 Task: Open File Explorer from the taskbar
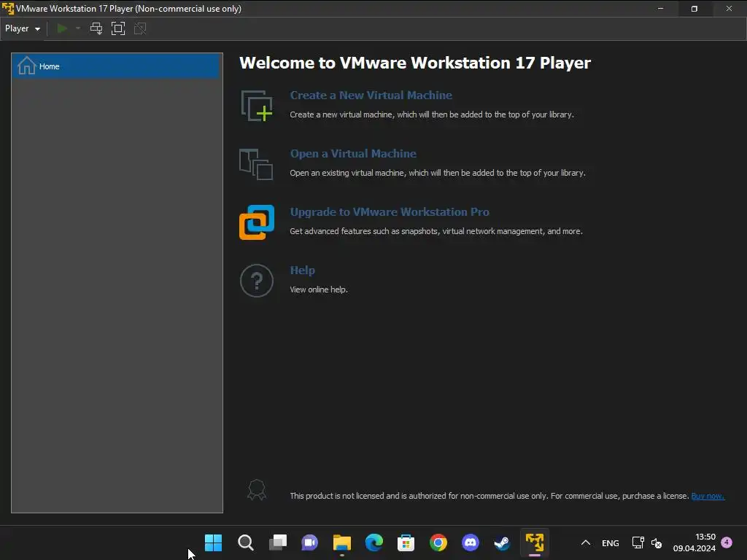[x=342, y=542]
